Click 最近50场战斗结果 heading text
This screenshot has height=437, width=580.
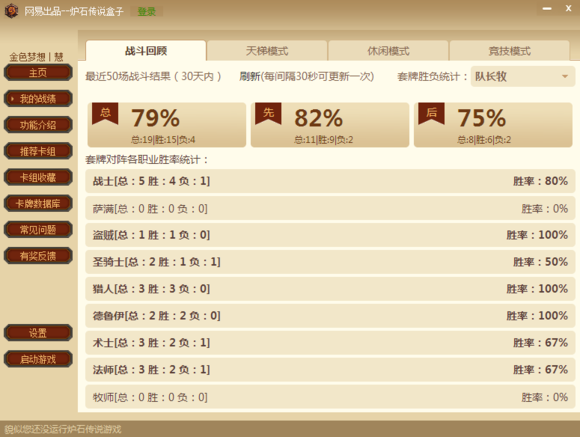click(x=154, y=77)
